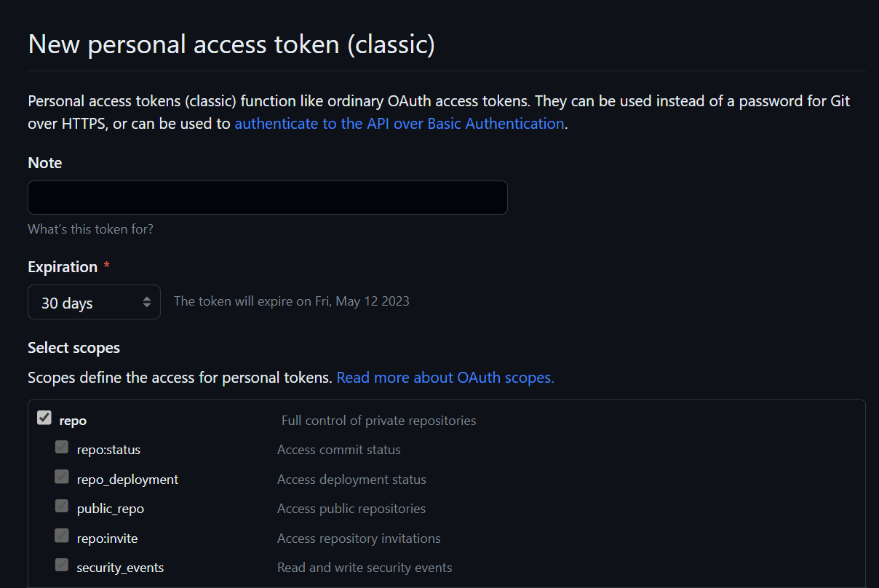879x588 pixels.
Task: Open the Expiration 30 days dropdown
Action: pos(94,303)
